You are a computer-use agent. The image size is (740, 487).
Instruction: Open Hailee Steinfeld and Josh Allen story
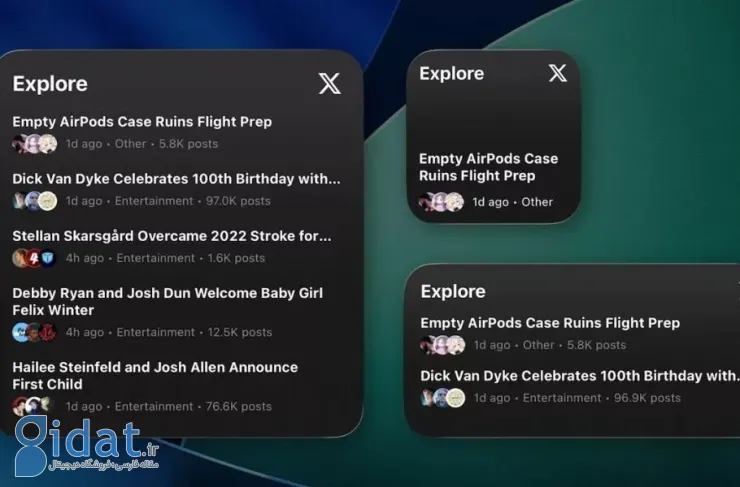(x=155, y=376)
